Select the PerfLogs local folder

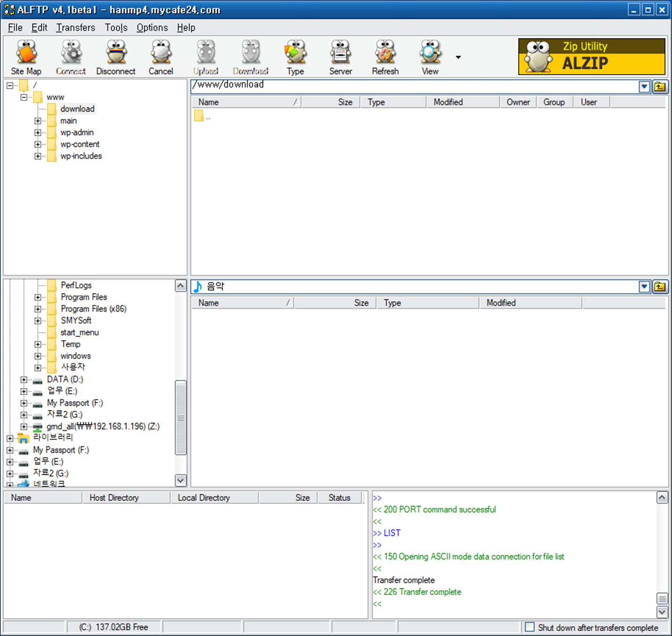(x=76, y=285)
